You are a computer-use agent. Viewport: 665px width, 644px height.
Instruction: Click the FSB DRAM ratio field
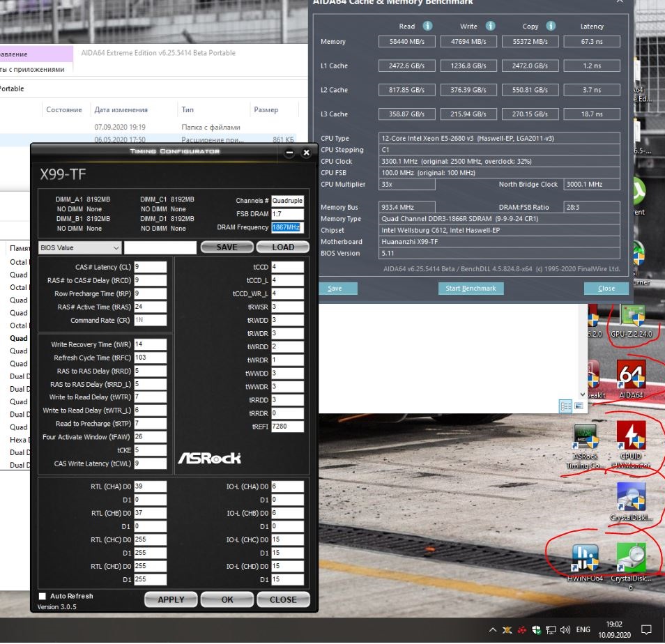pos(288,214)
